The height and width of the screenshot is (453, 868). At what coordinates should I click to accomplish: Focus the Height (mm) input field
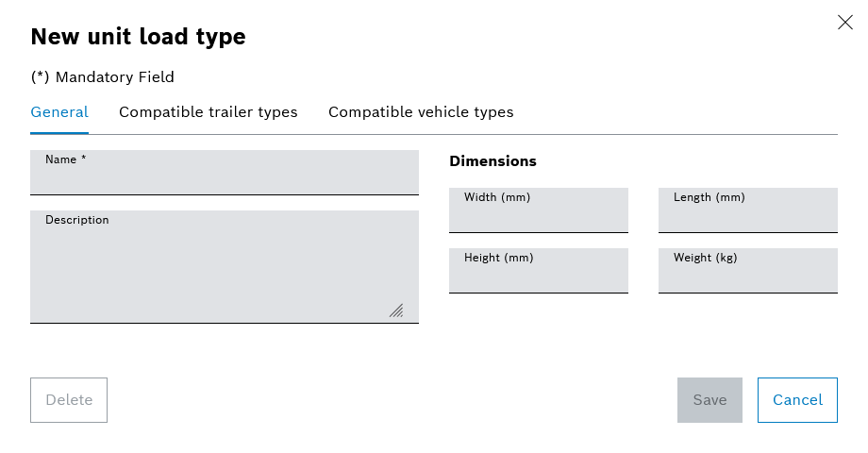click(538, 270)
